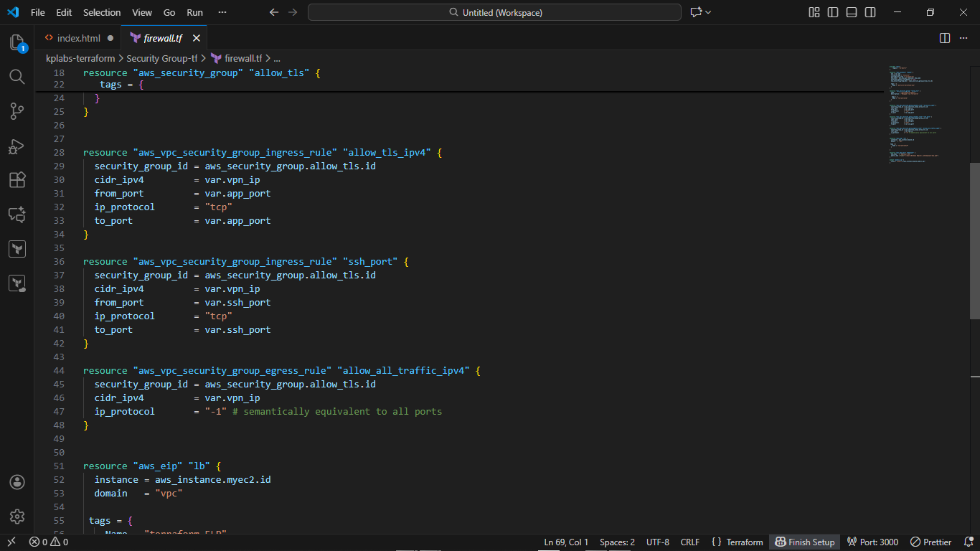Open the Terraform extension sidebar view
This screenshot has height=551, width=980.
tap(17, 248)
